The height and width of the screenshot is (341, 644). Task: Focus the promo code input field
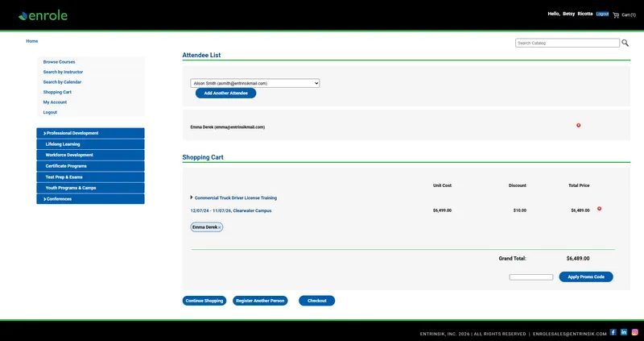click(531, 277)
